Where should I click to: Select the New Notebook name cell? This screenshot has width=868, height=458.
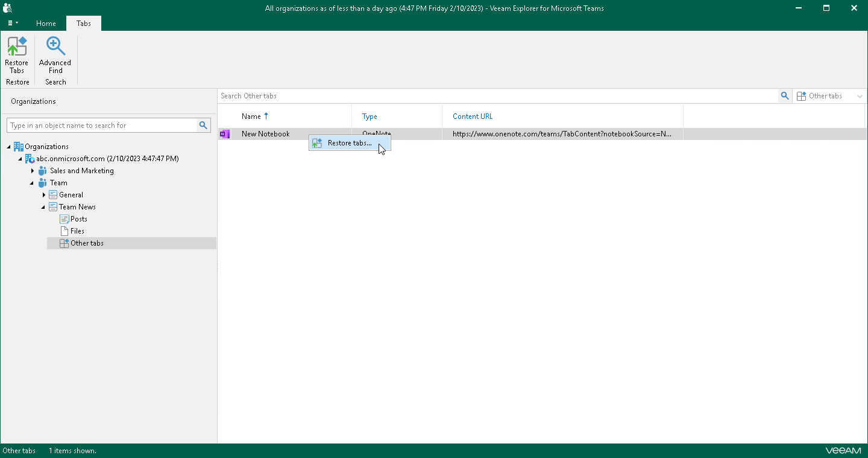click(x=265, y=134)
